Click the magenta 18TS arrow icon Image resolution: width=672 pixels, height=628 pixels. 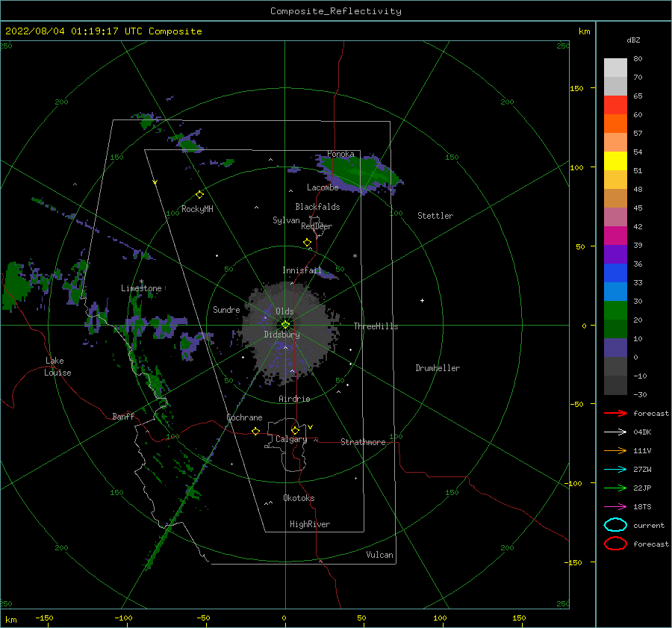pyautogui.click(x=615, y=507)
